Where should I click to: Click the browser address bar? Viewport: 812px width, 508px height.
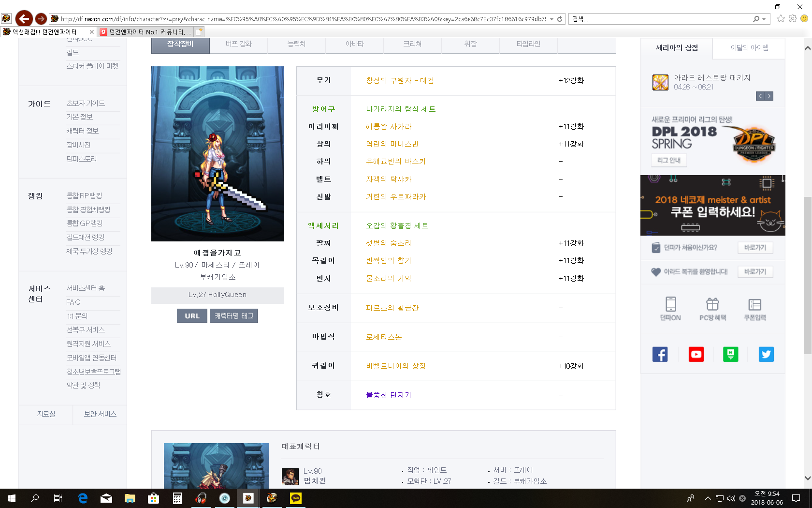point(303,19)
